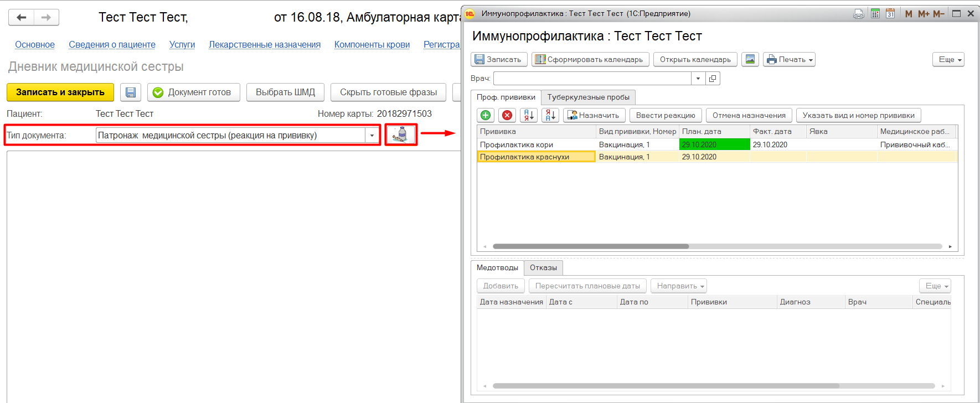Open the calculator icon in title bar
The image size is (980, 403).
(875, 14)
